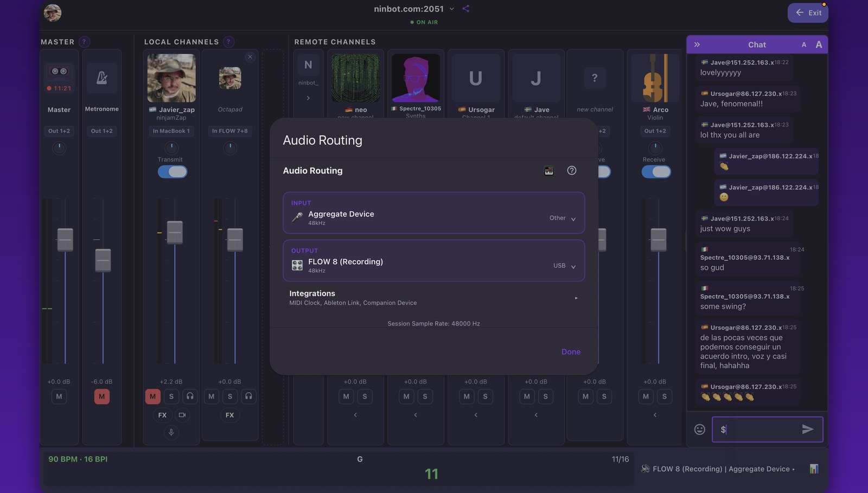This screenshot has height=493, width=868.
Task: Toggle the Arco Receive switch
Action: (x=656, y=172)
